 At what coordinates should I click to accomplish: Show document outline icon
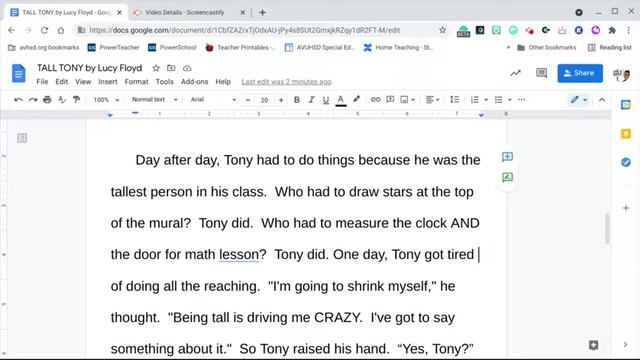point(22,138)
